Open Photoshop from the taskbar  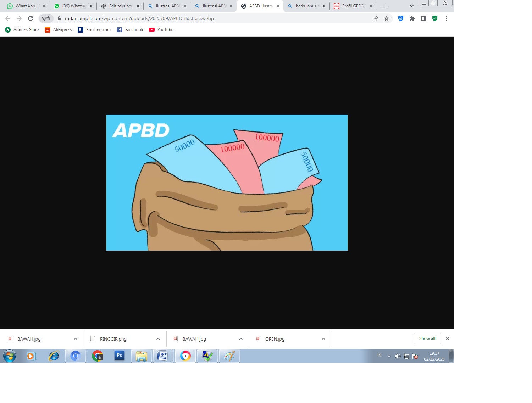point(120,356)
